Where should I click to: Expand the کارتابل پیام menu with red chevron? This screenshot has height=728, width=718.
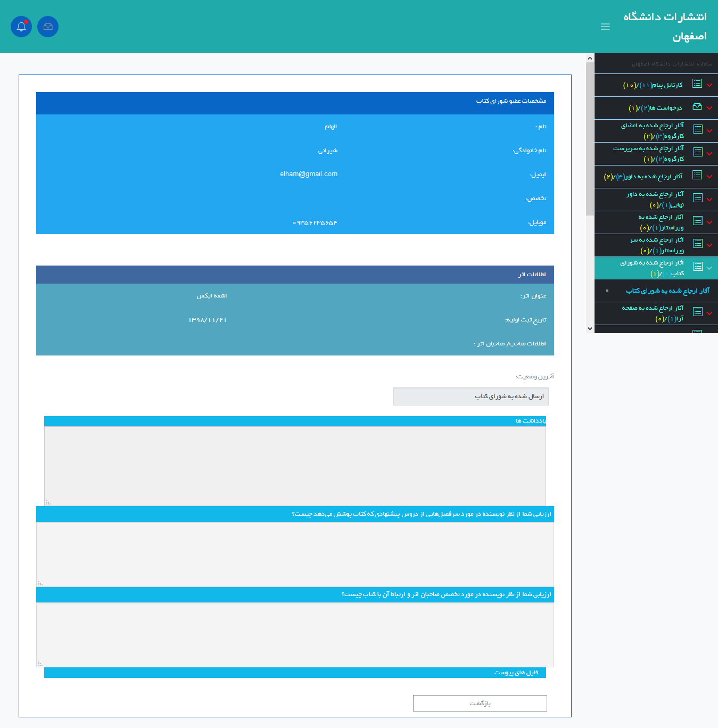click(709, 85)
